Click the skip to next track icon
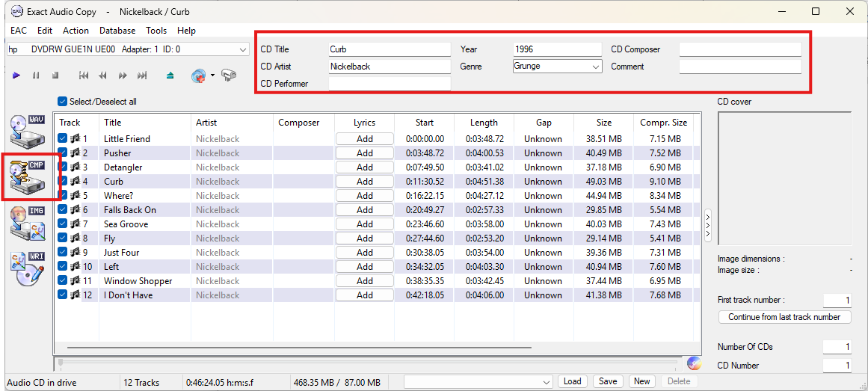868x391 pixels. coord(142,76)
